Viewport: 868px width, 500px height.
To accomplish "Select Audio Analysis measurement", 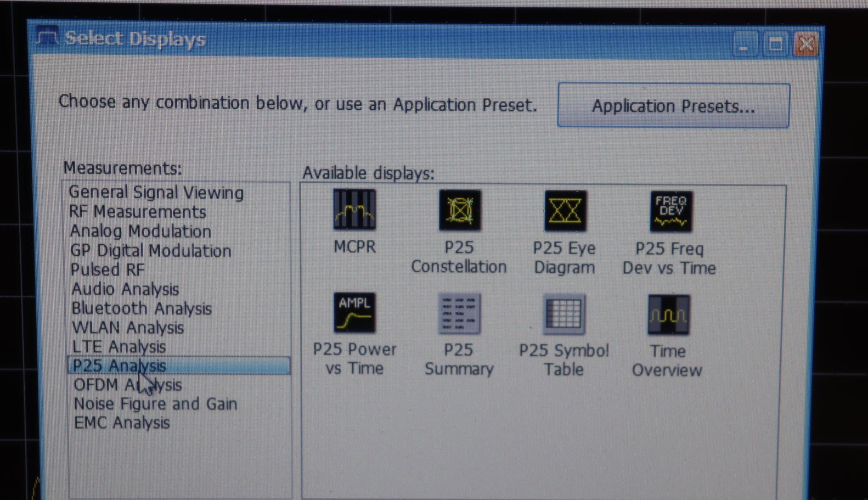I will click(x=126, y=289).
